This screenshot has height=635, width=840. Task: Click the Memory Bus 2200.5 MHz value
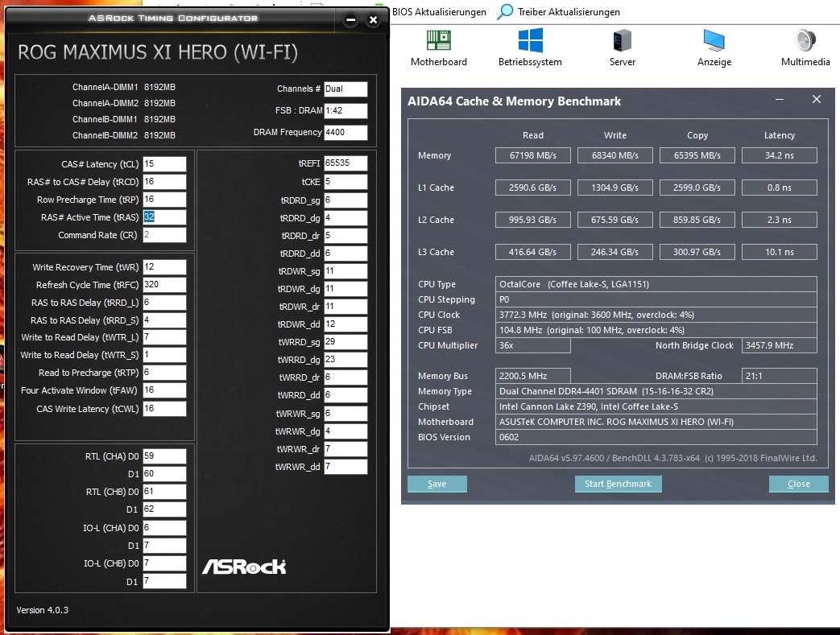pos(533,376)
